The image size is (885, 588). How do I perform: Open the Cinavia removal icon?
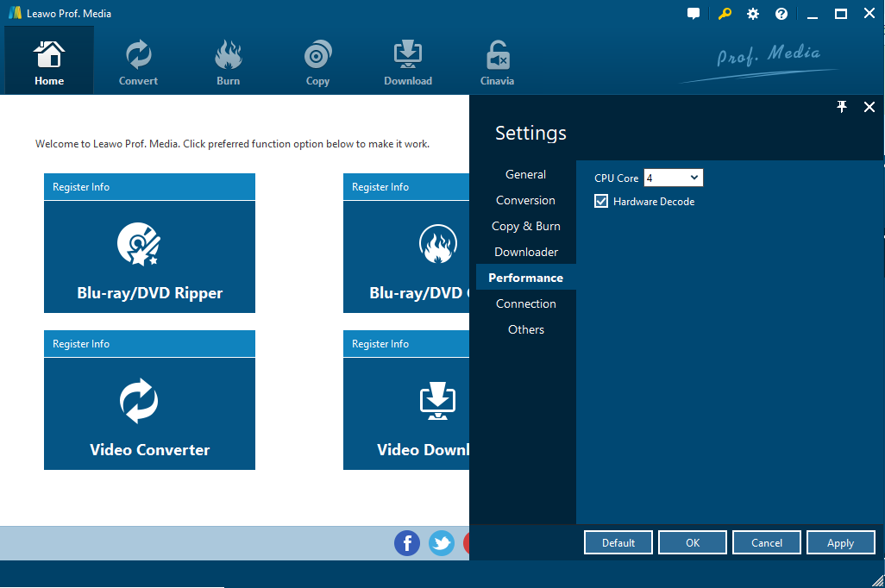point(497,60)
